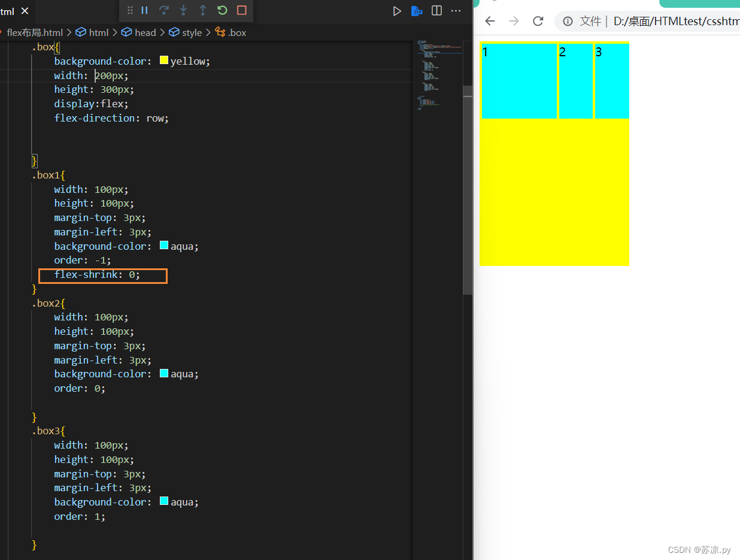
Task: Open the aqua swatch in .box3
Action: [x=164, y=501]
